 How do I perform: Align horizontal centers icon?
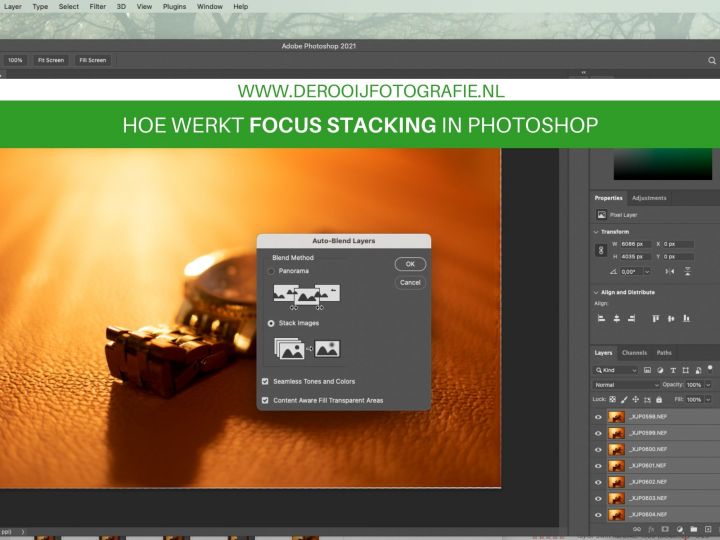coord(617,318)
